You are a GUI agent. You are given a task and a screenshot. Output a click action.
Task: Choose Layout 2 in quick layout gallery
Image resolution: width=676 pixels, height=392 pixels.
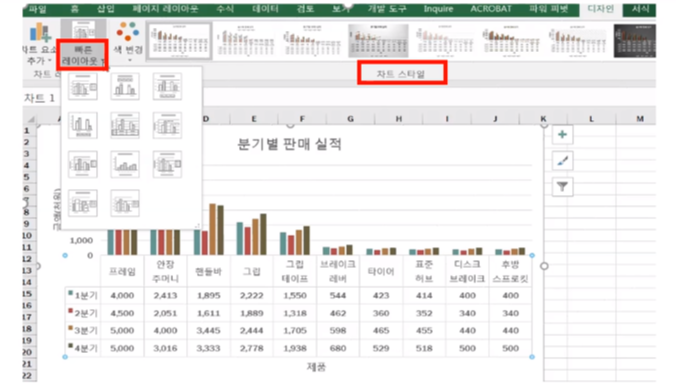coord(125,86)
